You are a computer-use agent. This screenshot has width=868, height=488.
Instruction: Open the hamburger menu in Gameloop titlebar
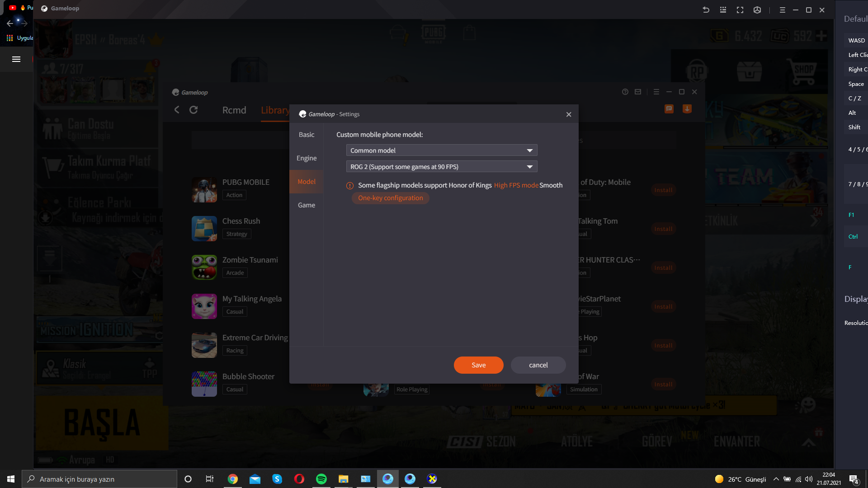[x=782, y=10]
